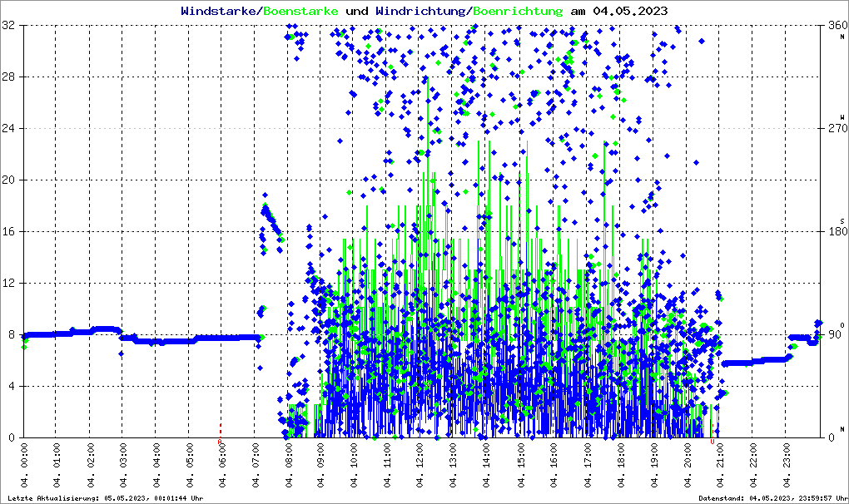
Task: Click the green 'Boenrichtung' title word
Action: pos(519,11)
